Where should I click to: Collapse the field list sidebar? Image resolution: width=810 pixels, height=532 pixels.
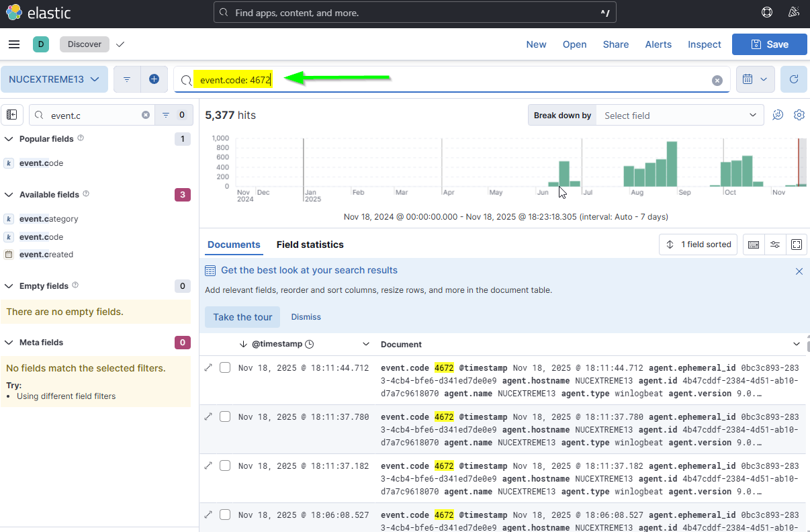pos(12,115)
